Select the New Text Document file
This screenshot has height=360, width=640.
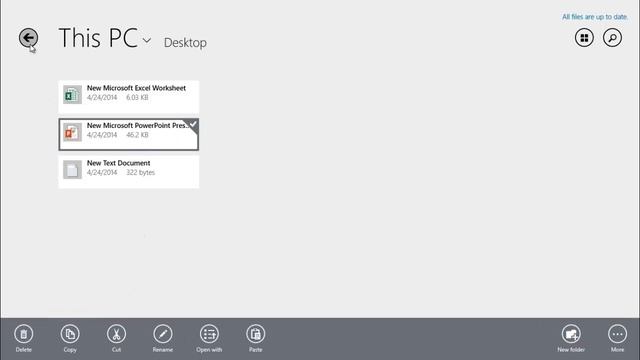coord(129,172)
